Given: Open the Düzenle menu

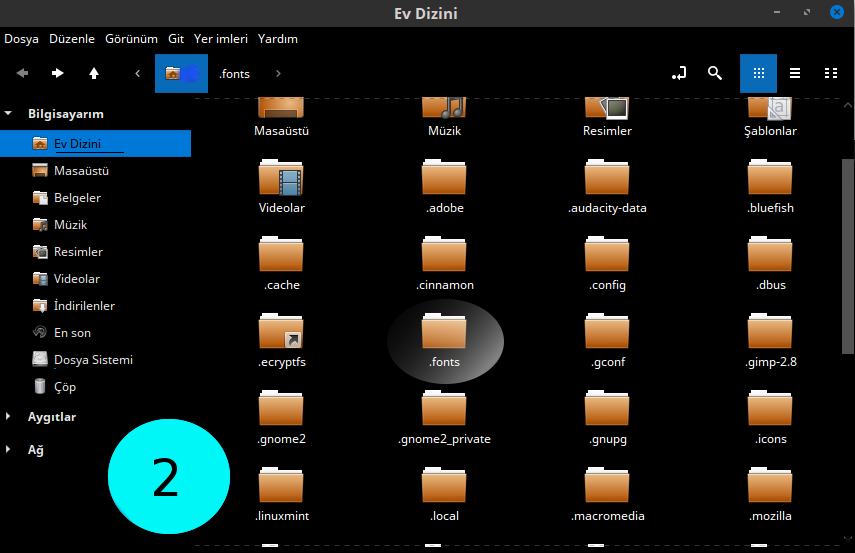Looking at the screenshot, I should pos(72,39).
